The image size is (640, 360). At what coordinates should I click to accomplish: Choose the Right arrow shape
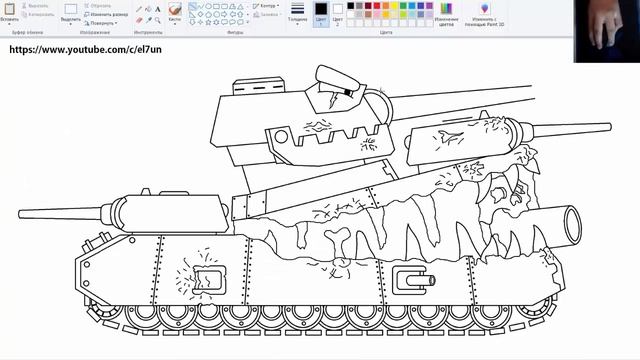(x=224, y=14)
